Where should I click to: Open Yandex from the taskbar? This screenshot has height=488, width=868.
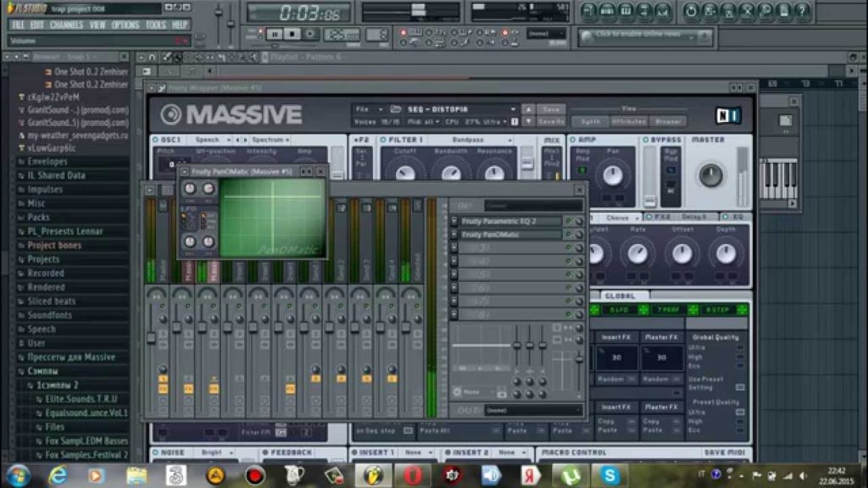[x=531, y=475]
